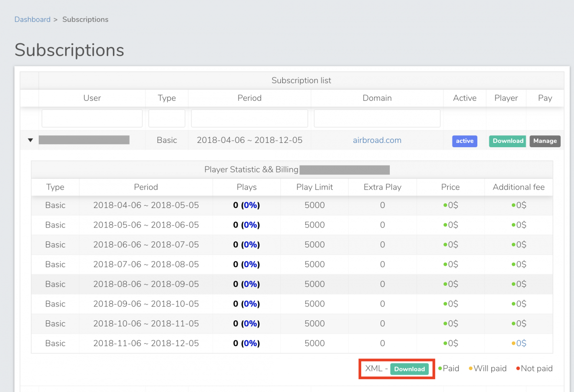574x392 pixels.
Task: Focus the User filter input field
Action: pyautogui.click(x=92, y=119)
